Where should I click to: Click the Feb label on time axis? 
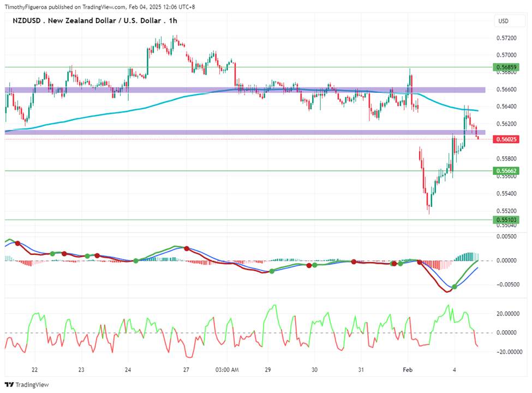[x=408, y=370]
